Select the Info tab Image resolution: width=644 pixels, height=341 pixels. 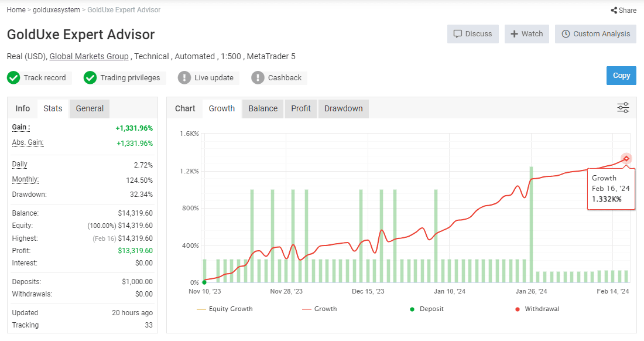tap(23, 108)
